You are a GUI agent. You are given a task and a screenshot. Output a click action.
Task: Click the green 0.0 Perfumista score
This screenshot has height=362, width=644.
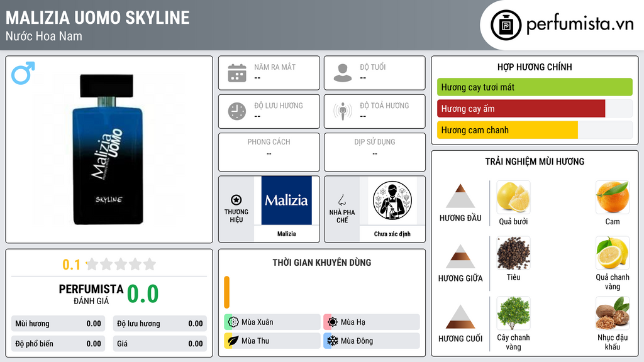pos(143,293)
